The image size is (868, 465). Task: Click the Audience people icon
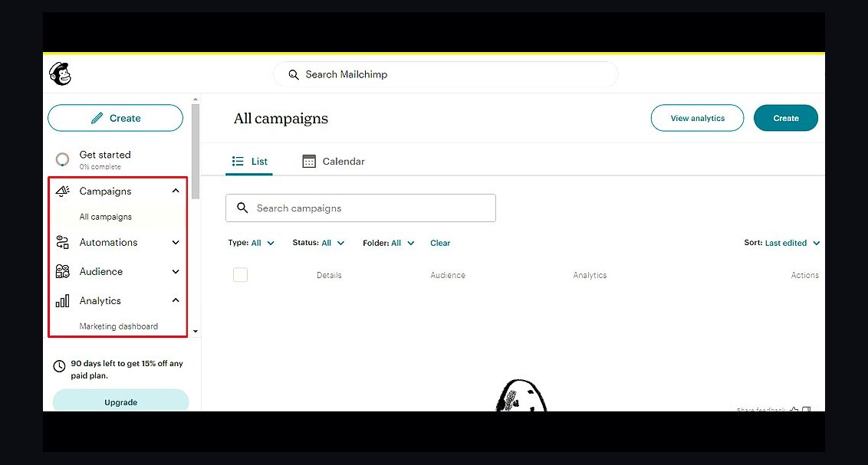click(x=63, y=271)
